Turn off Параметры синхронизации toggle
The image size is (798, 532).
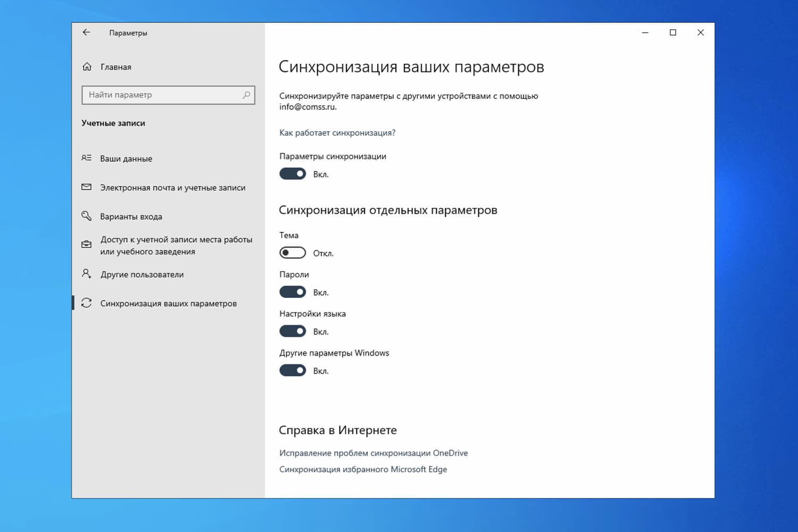point(293,174)
